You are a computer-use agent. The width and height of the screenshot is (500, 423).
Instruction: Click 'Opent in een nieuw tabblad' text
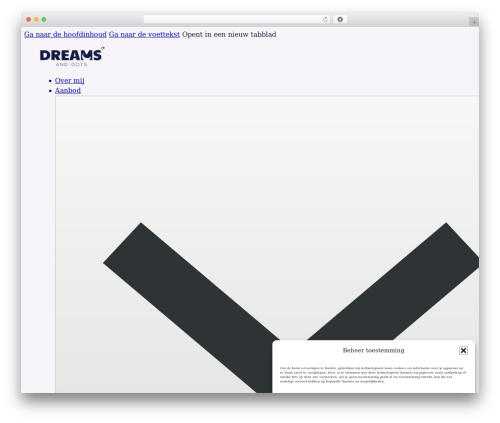(229, 34)
